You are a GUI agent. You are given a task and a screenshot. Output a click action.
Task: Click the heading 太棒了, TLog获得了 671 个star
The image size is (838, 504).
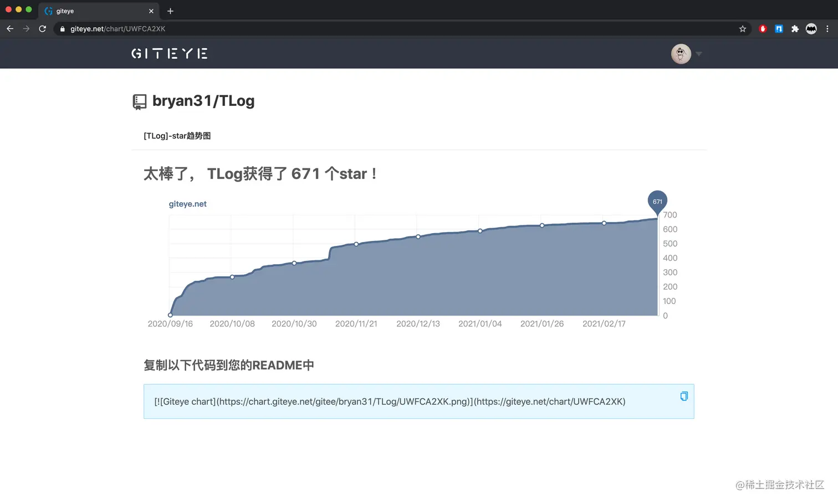(x=260, y=174)
